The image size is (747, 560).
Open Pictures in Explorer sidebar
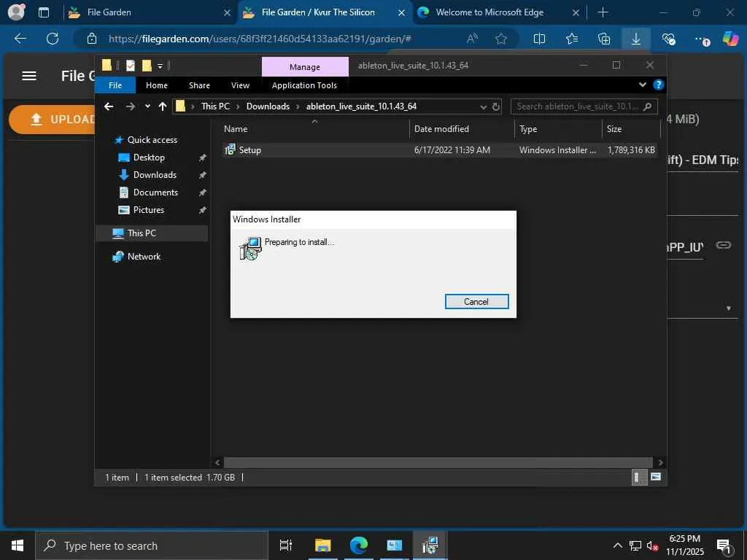(148, 210)
